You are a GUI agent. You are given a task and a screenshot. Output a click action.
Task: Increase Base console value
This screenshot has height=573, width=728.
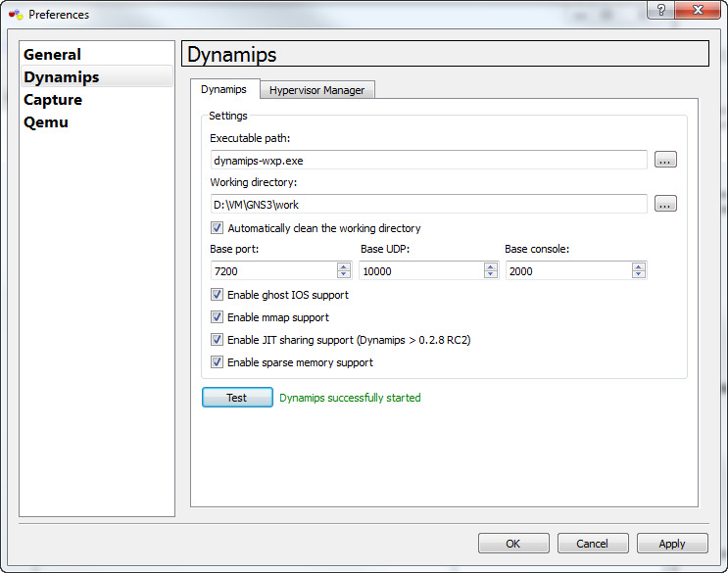point(639,266)
